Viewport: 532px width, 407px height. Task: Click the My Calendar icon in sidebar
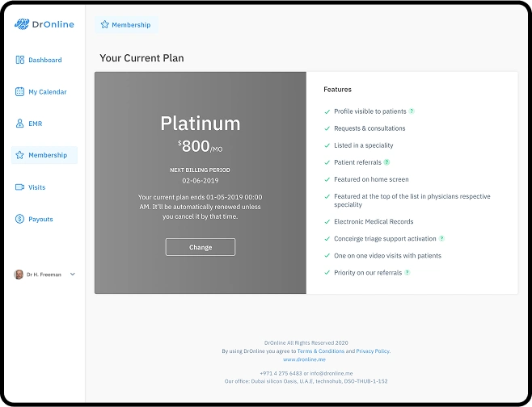click(19, 92)
